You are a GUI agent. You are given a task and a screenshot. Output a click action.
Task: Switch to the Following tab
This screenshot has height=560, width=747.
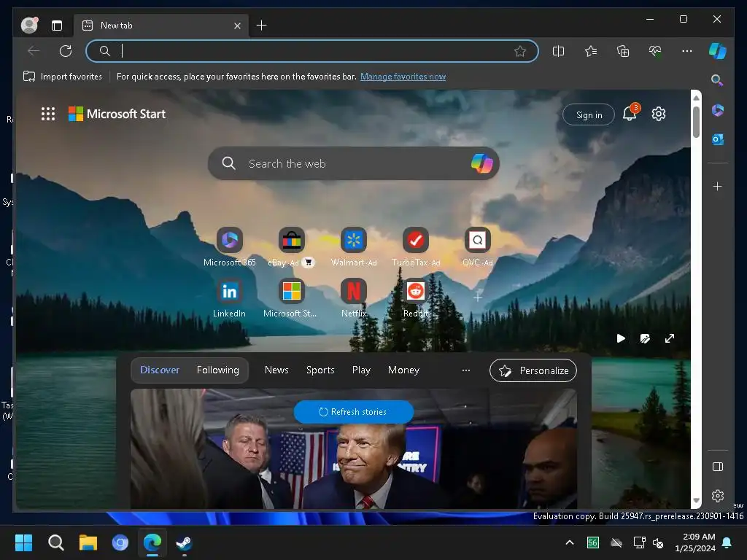(x=217, y=370)
